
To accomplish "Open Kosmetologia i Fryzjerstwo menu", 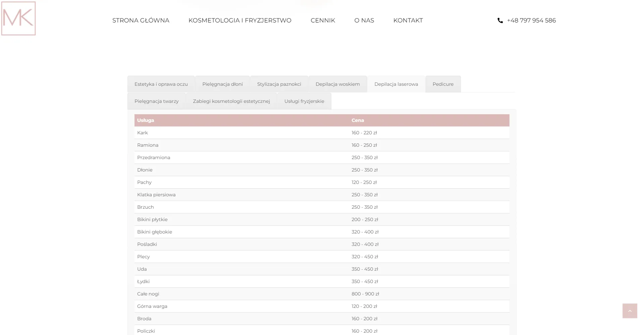I will tap(240, 20).
